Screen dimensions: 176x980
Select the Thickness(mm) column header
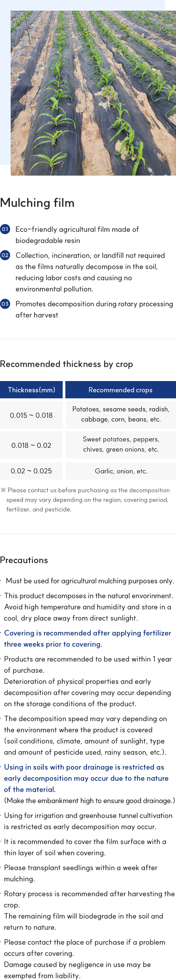31,390
